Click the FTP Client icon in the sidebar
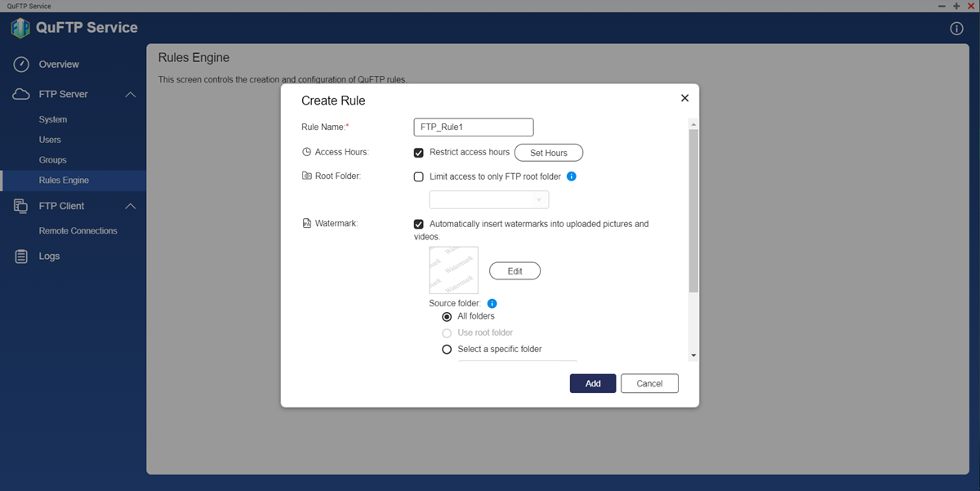Viewport: 980px width, 491px height. tap(22, 207)
